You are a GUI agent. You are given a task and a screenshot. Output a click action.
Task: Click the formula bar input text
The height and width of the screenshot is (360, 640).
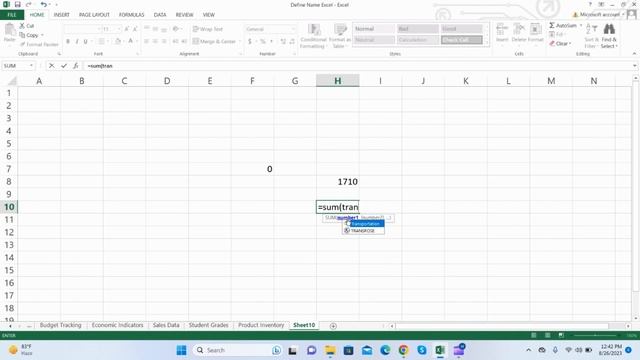pos(100,66)
